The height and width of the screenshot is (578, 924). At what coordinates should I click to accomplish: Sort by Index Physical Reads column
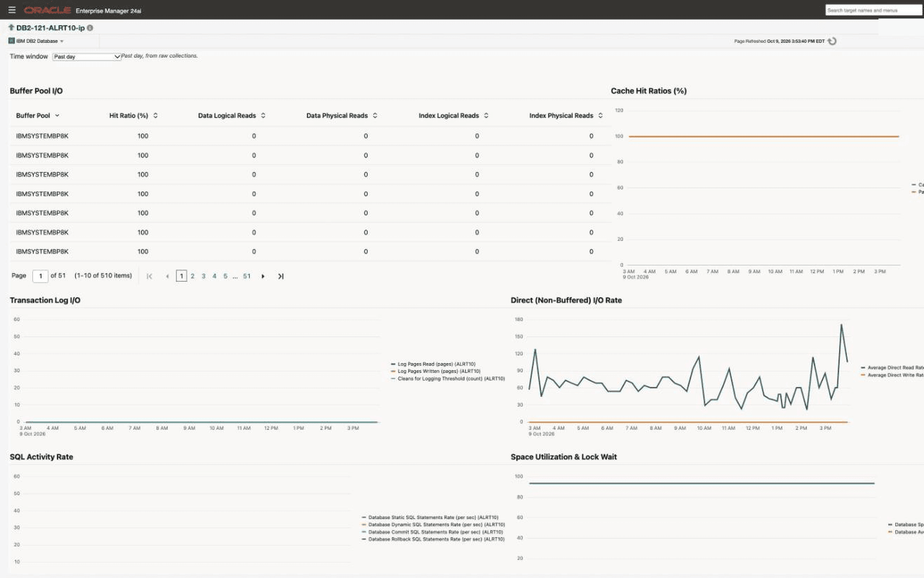601,116
